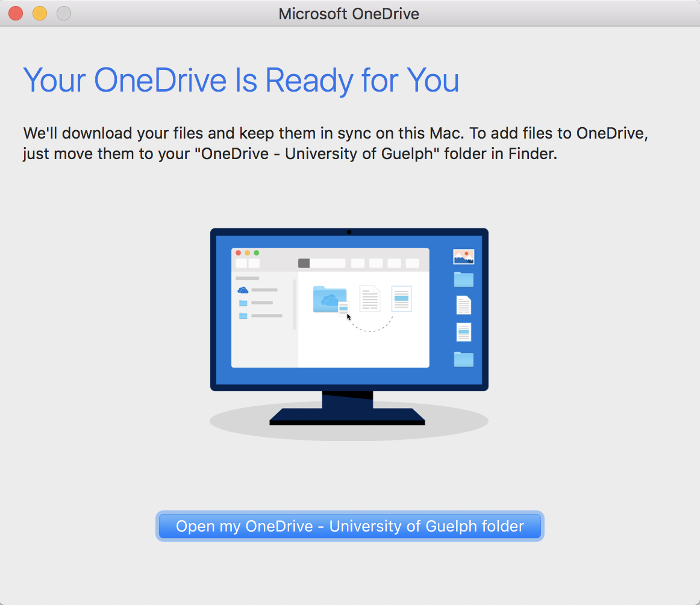Click the photo thumbnail icon at top right
Viewport: 700px width, 605px height.
463,255
